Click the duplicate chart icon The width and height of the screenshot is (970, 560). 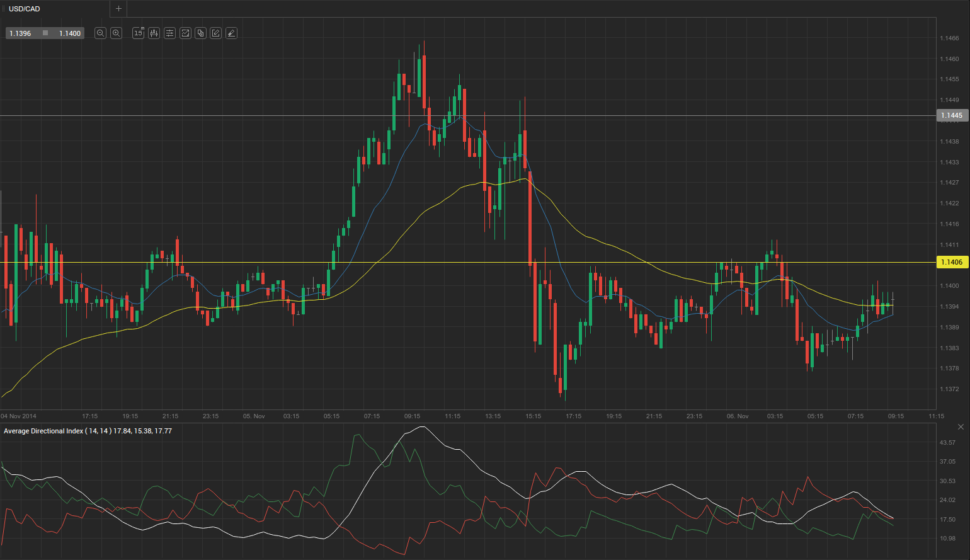(x=201, y=33)
